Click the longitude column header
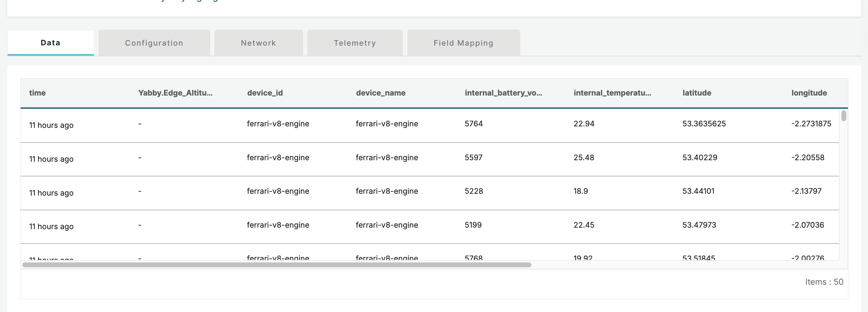This screenshot has height=312, width=868. coord(809,93)
